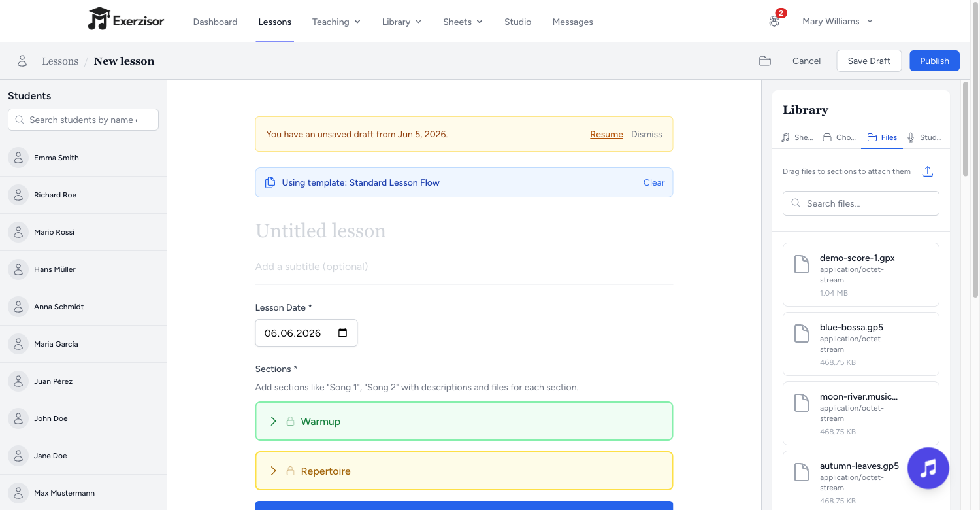Click the file icon of demo-score-1.gpx

pyautogui.click(x=802, y=264)
